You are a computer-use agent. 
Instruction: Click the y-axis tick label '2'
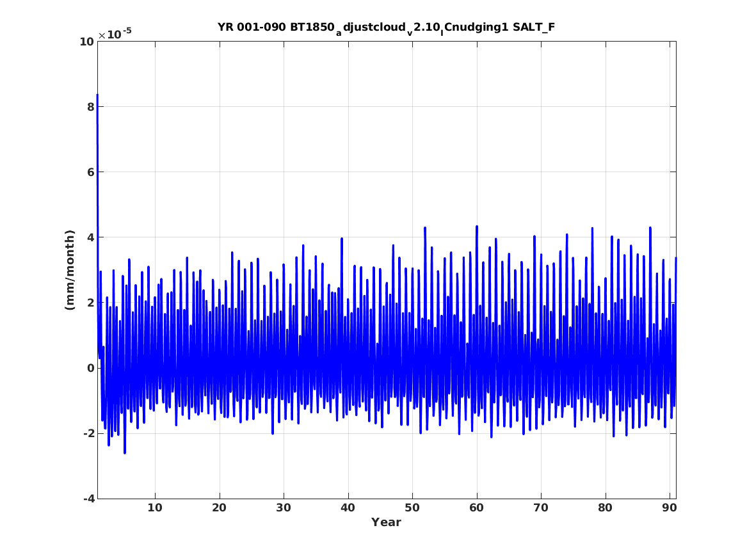pos(90,303)
